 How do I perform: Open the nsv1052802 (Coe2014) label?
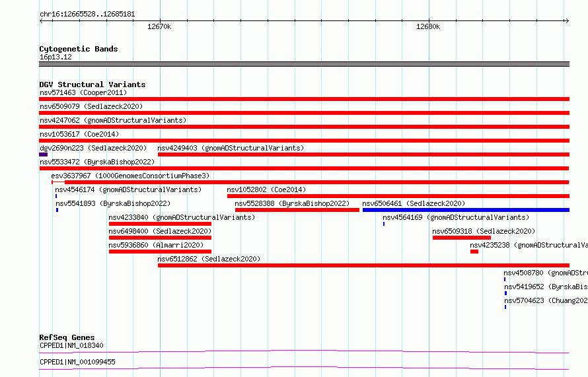coord(266,189)
